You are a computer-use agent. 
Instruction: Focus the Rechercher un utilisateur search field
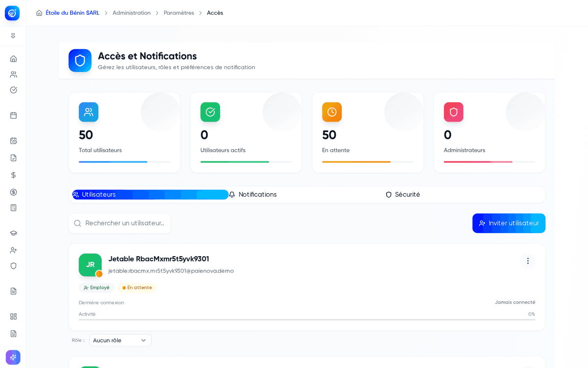click(120, 223)
